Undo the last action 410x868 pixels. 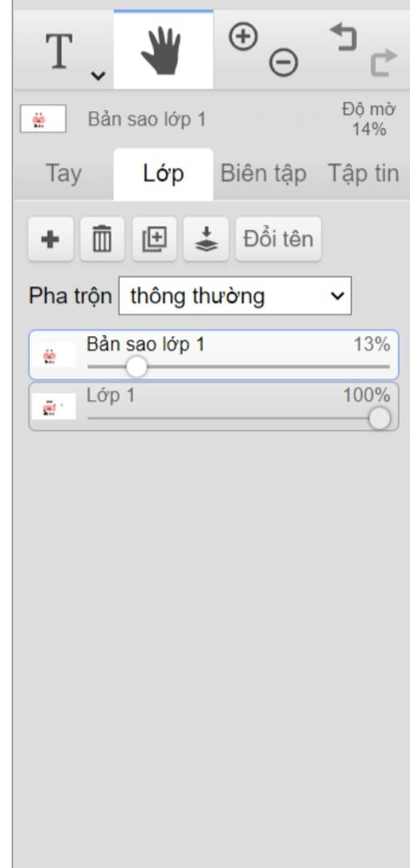coord(343,37)
